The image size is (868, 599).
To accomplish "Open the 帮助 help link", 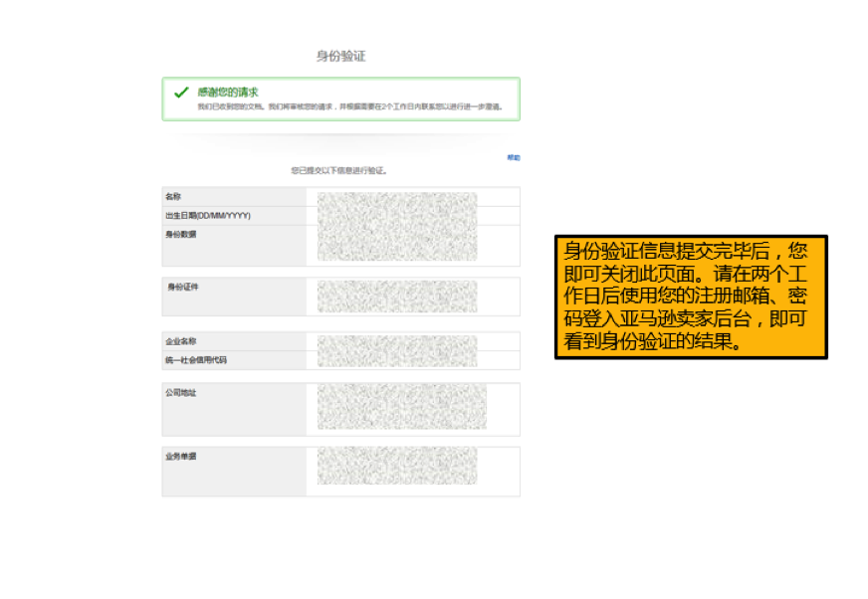I will [514, 157].
